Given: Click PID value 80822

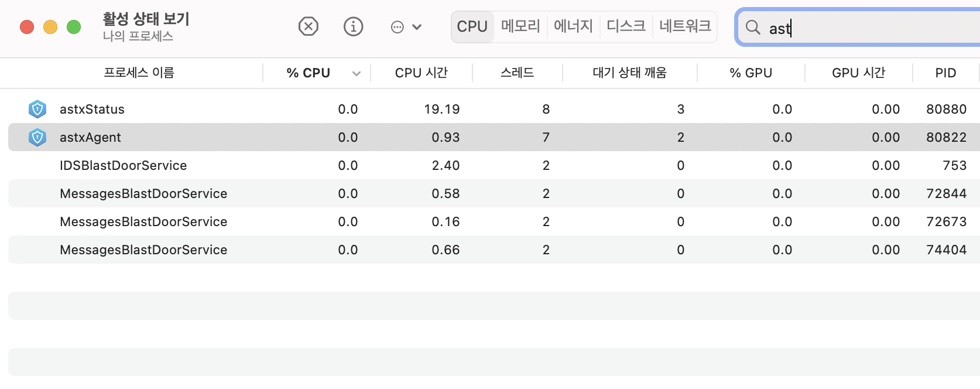Looking at the screenshot, I should [946, 137].
